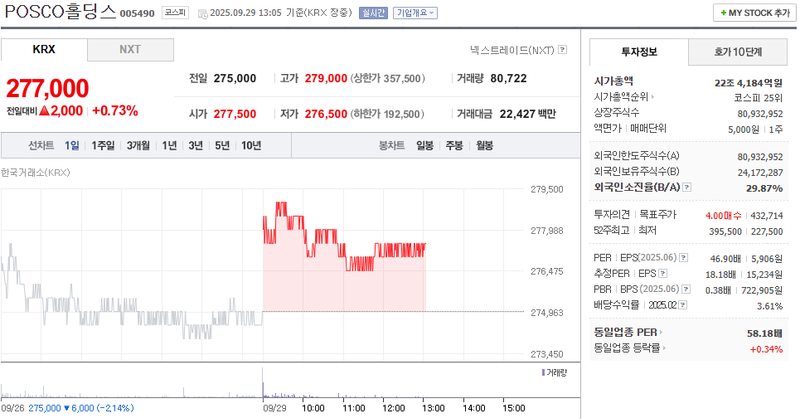Screen dimensions: 800x419
Task: Click the 시가 value 277,500
Action: pos(235,114)
